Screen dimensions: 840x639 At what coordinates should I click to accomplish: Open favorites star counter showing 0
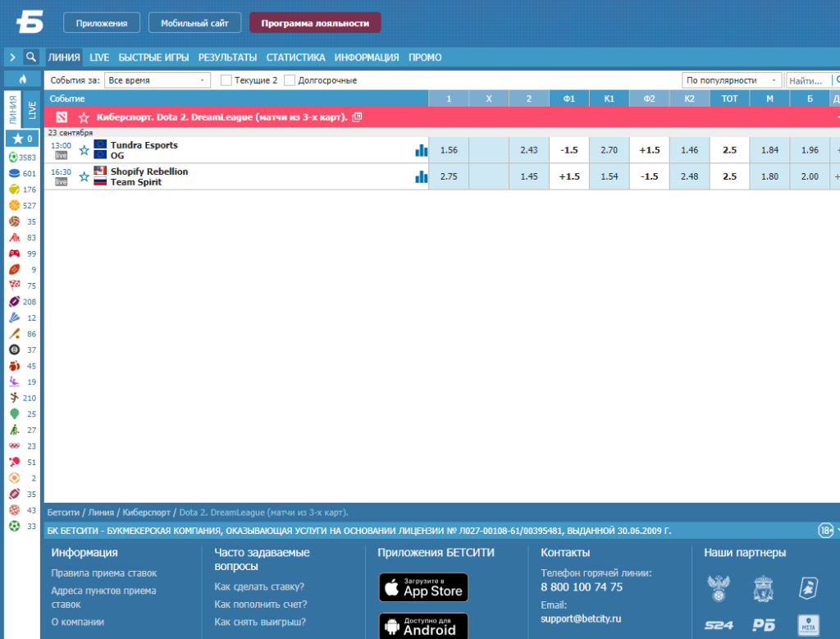pos(22,139)
